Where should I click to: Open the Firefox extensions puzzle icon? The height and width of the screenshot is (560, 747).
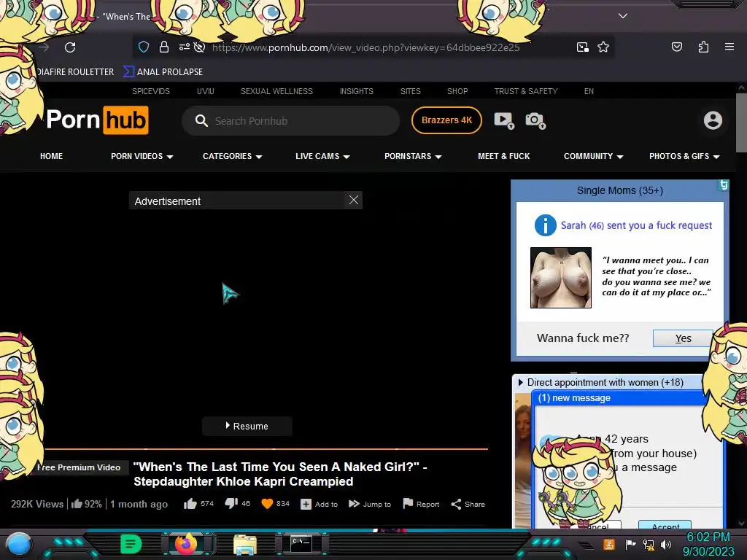703,47
